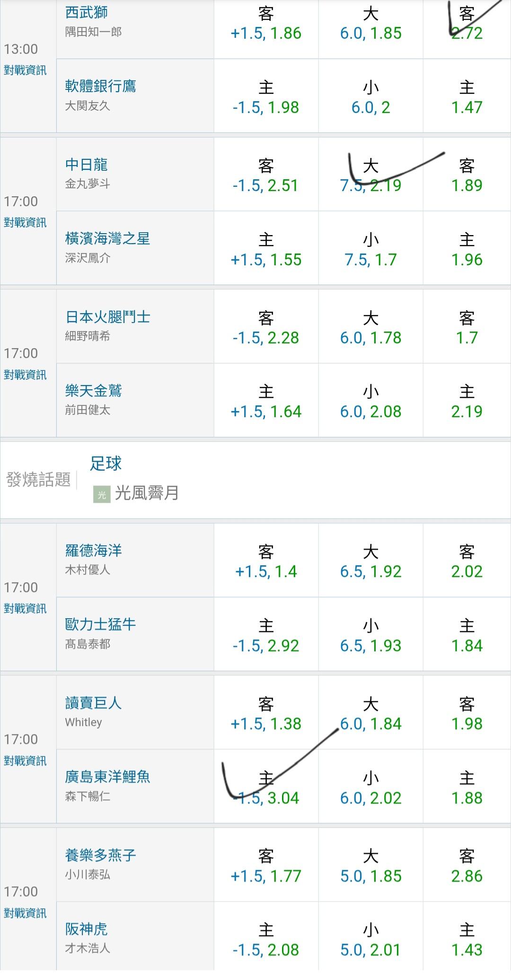Open the 足球 hot topic link
The image size is (511, 980).
pos(106,464)
